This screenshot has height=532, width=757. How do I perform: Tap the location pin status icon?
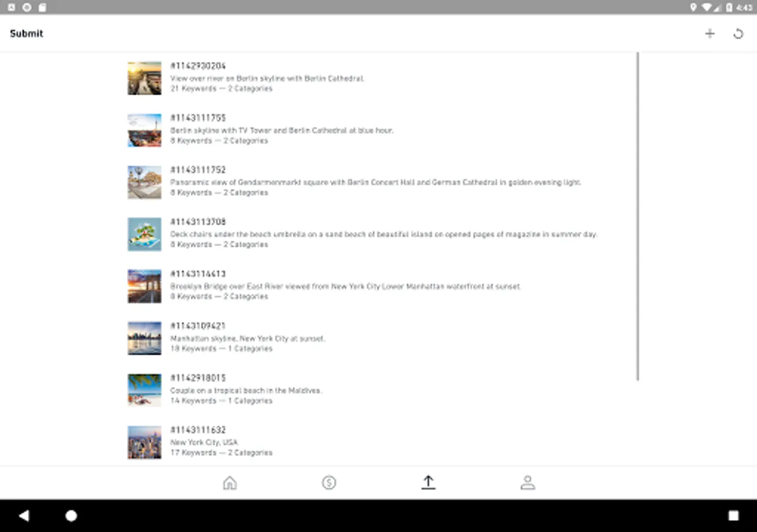pos(693,7)
